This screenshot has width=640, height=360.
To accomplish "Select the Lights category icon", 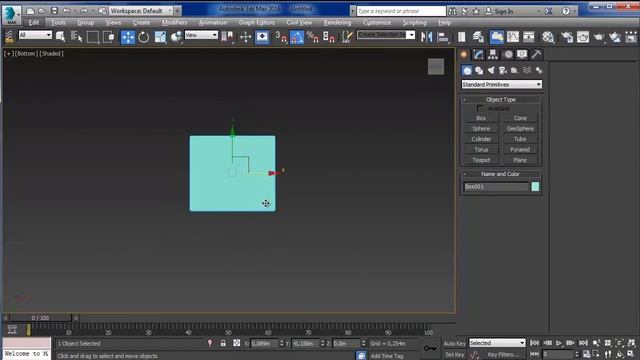I will point(491,71).
